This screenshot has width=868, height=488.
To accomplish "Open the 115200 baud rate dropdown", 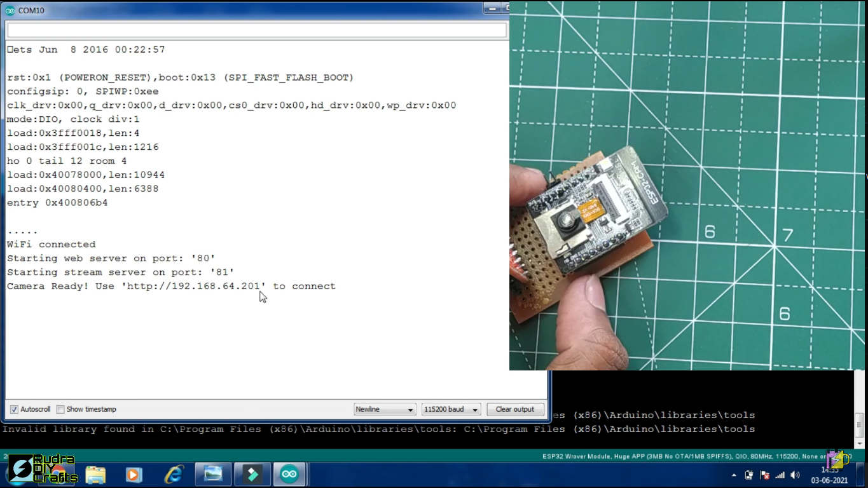I will (451, 409).
